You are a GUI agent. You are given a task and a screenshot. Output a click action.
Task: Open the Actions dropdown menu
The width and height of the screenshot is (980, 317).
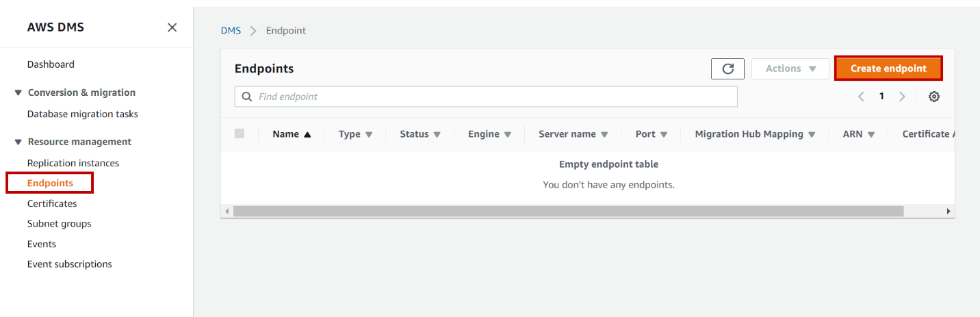(x=790, y=68)
